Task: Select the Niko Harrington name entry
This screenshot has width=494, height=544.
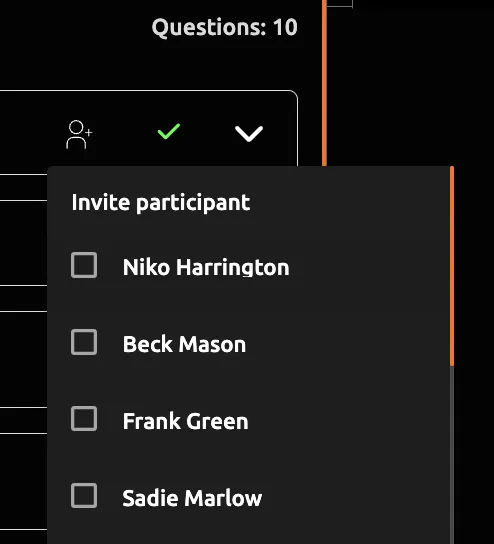Action: pyautogui.click(x=206, y=267)
